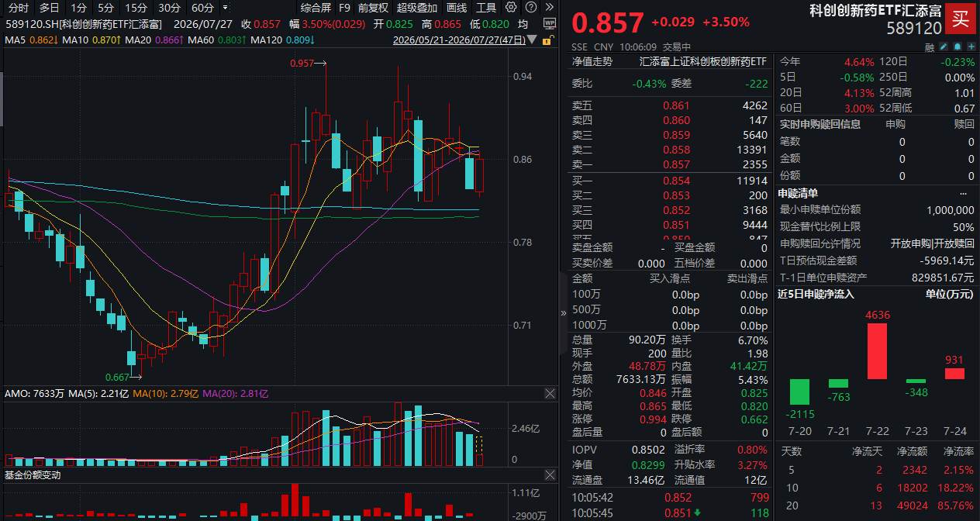The width and height of the screenshot is (980, 521).
Task: Click the 7-22 net inflow bar
Action: click(x=877, y=351)
